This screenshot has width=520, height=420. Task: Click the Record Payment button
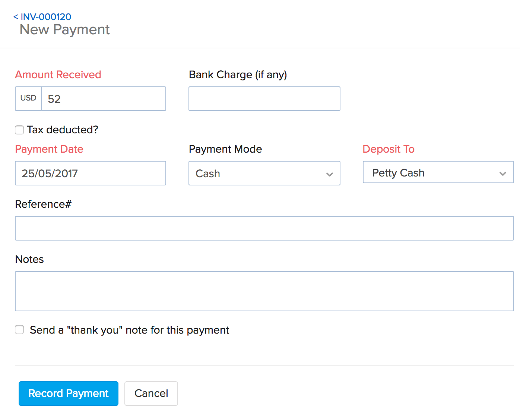click(x=68, y=393)
